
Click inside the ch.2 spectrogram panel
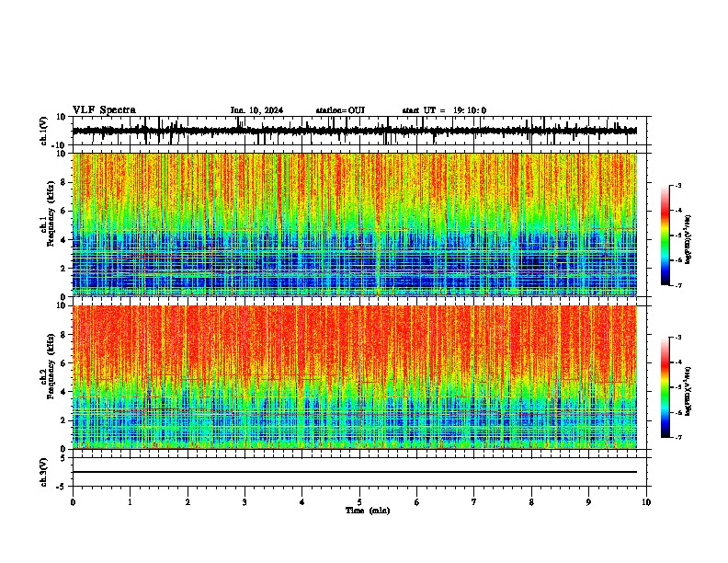pyautogui.click(x=355, y=377)
